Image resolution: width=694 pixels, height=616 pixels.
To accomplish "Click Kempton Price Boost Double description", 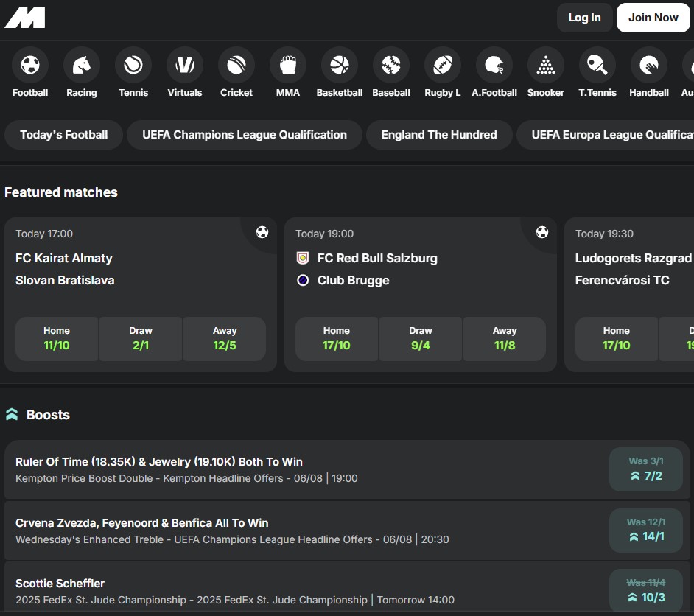I will coord(186,478).
